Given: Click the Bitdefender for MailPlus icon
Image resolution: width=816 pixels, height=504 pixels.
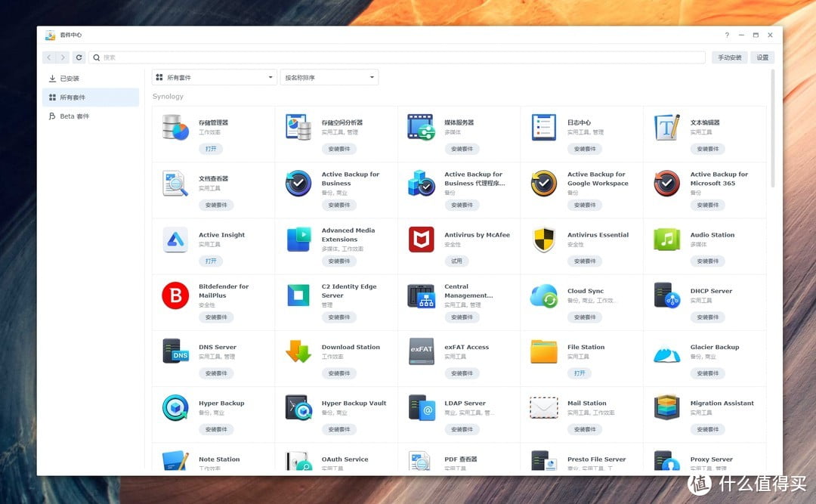Looking at the screenshot, I should coord(175,295).
